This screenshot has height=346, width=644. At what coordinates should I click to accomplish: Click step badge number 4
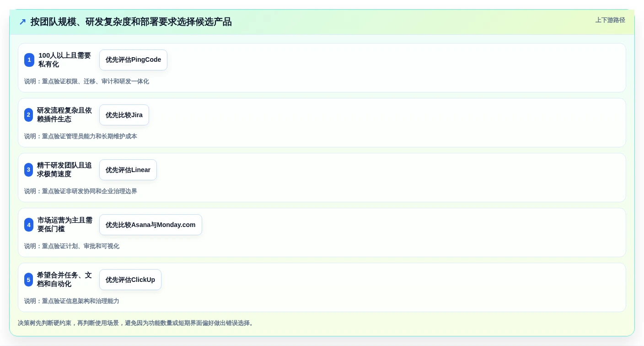pyautogui.click(x=29, y=225)
